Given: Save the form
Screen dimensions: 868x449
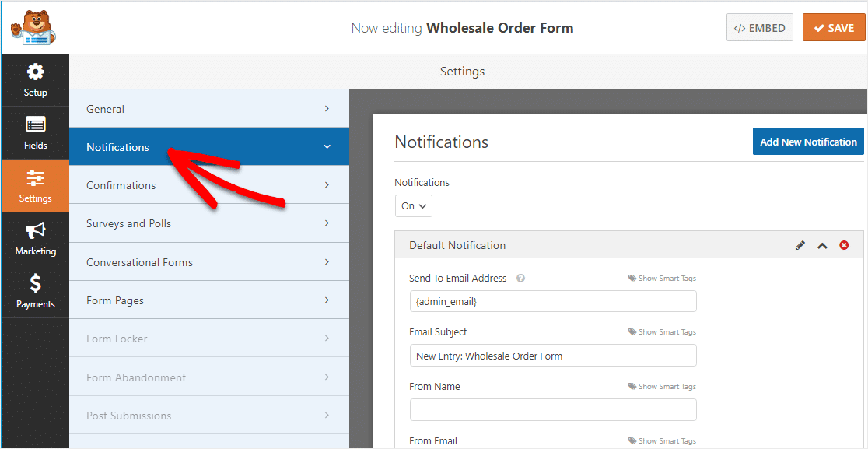Looking at the screenshot, I should (x=834, y=28).
